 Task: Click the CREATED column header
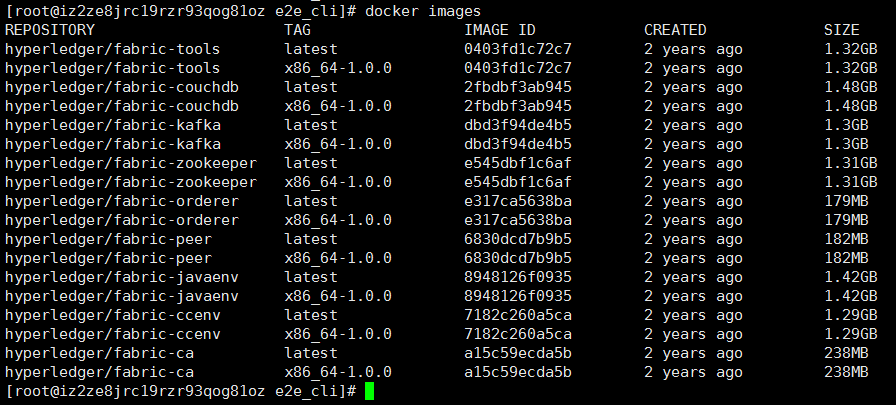[x=675, y=30]
